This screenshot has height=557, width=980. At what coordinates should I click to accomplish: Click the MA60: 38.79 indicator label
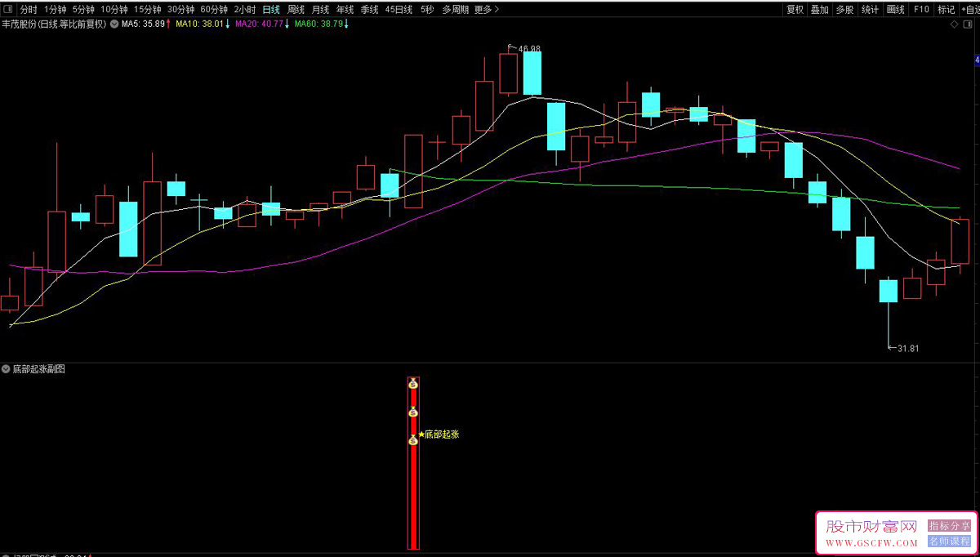(x=322, y=25)
